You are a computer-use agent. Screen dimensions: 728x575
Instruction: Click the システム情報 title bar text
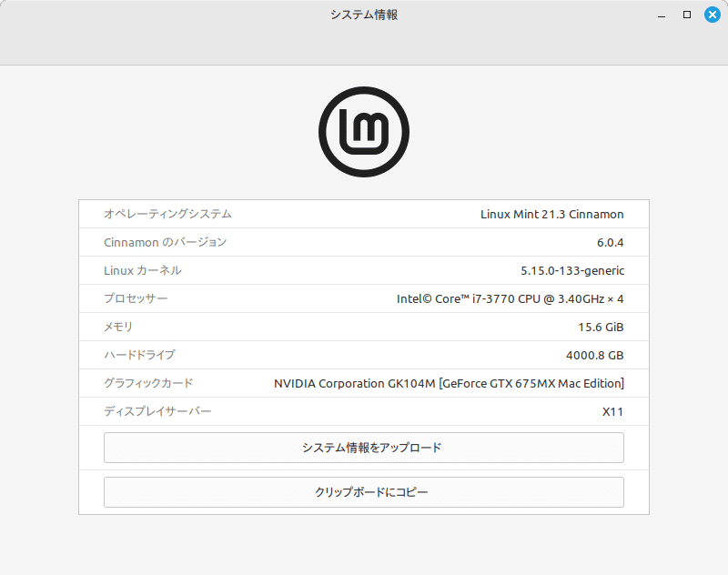pyautogui.click(x=363, y=15)
